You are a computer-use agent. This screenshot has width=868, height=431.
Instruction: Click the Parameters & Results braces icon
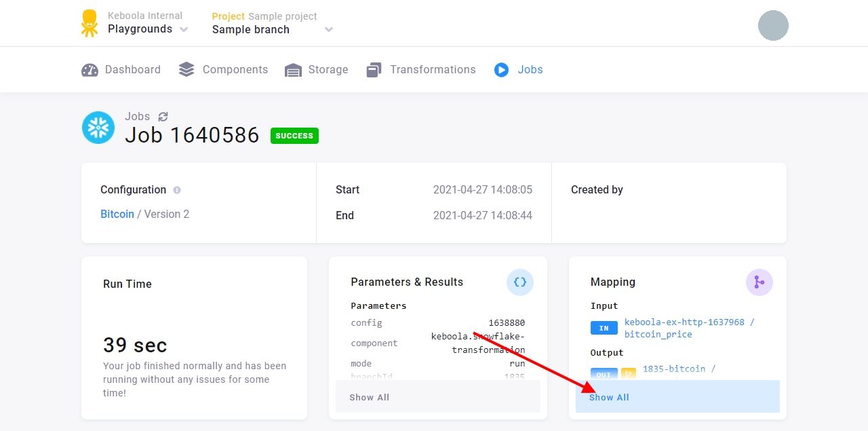pyautogui.click(x=520, y=282)
